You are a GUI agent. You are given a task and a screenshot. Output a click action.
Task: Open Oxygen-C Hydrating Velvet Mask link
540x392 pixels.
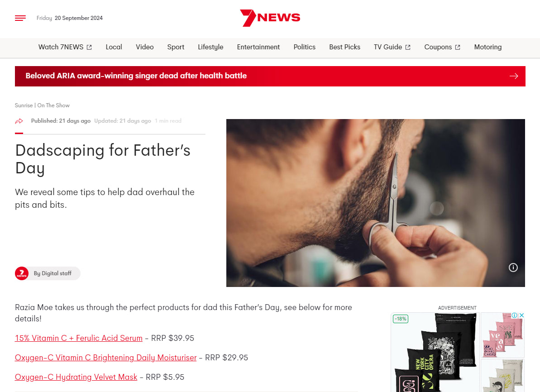[x=76, y=377]
